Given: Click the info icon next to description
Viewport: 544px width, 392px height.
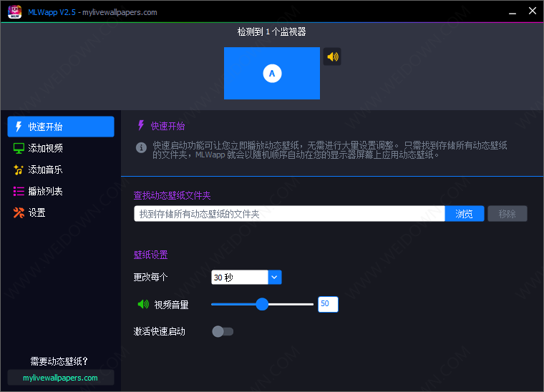Looking at the screenshot, I should pos(141,147).
